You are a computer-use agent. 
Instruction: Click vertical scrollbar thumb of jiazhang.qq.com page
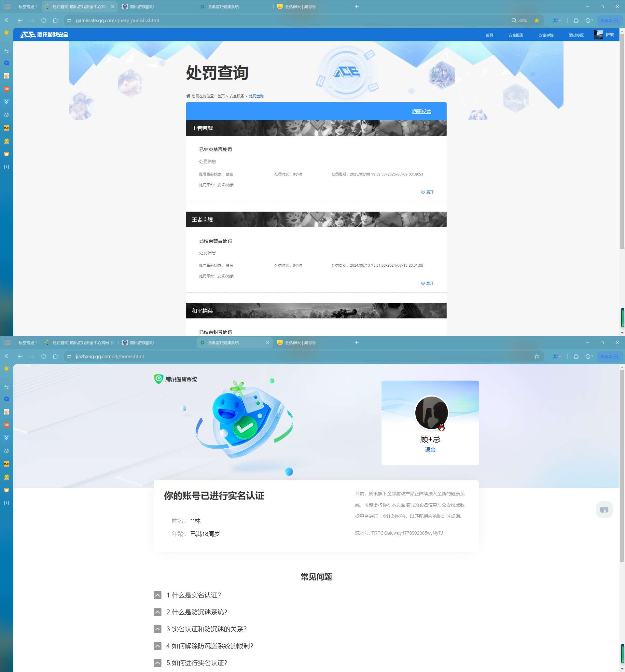click(622, 466)
